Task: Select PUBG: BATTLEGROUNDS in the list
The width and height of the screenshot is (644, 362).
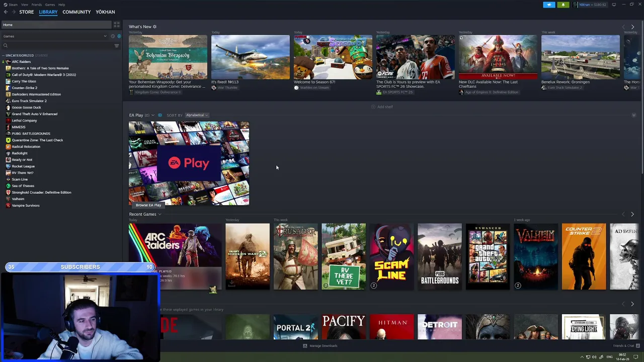Action: point(31,134)
